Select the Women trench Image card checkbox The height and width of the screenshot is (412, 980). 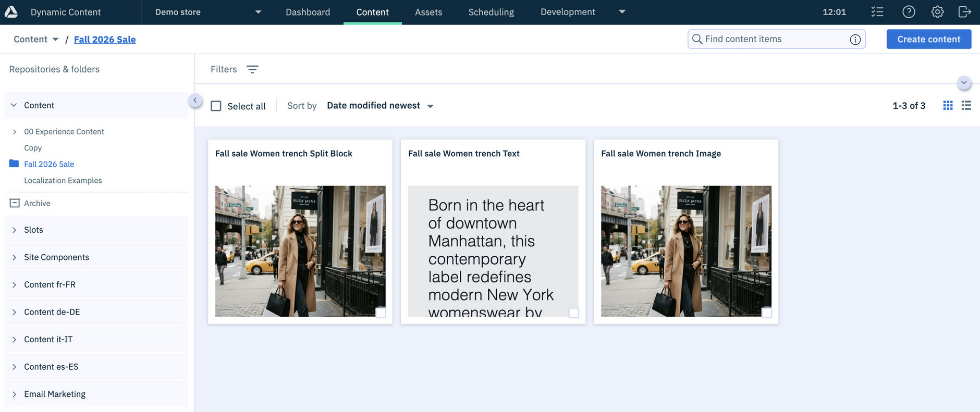(x=766, y=313)
